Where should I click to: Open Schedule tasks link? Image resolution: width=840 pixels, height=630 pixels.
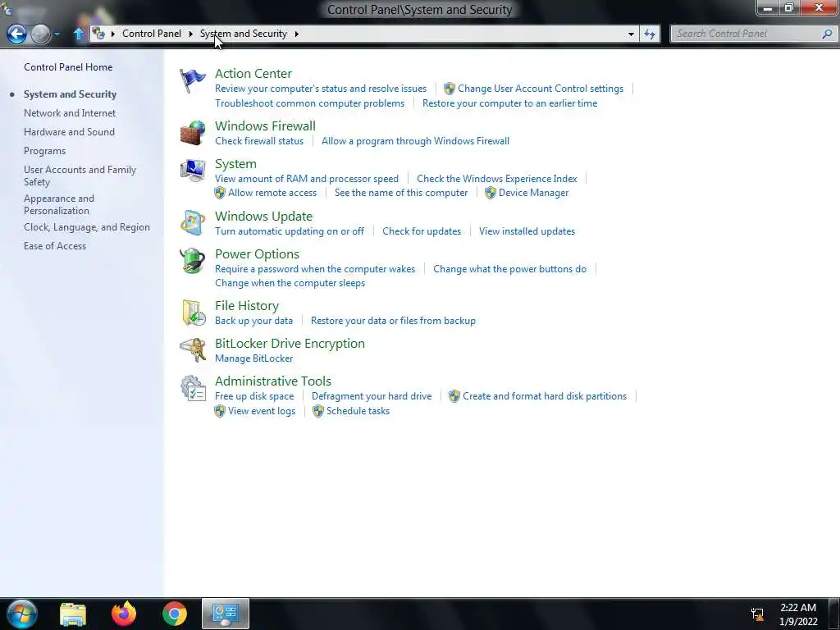pos(358,411)
